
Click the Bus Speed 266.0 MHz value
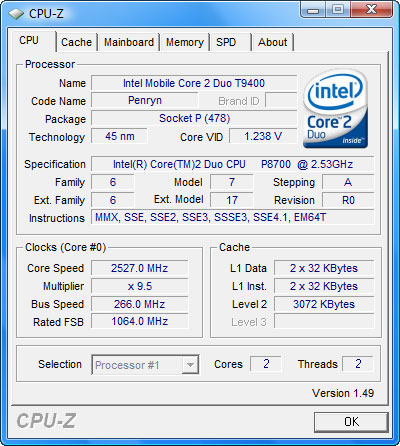tap(140, 304)
